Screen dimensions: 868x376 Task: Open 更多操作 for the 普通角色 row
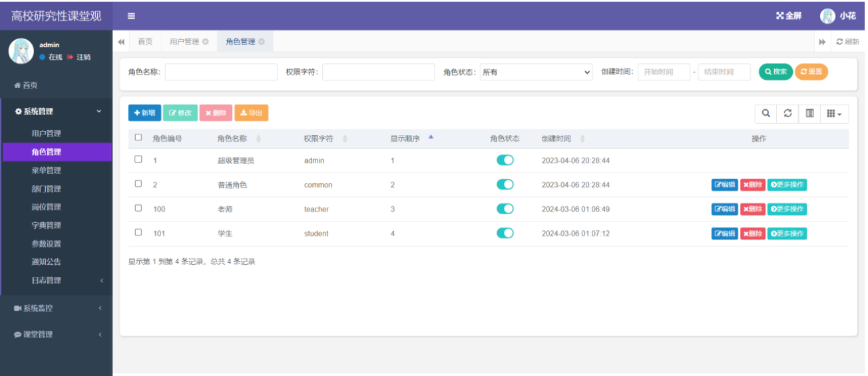coord(787,184)
